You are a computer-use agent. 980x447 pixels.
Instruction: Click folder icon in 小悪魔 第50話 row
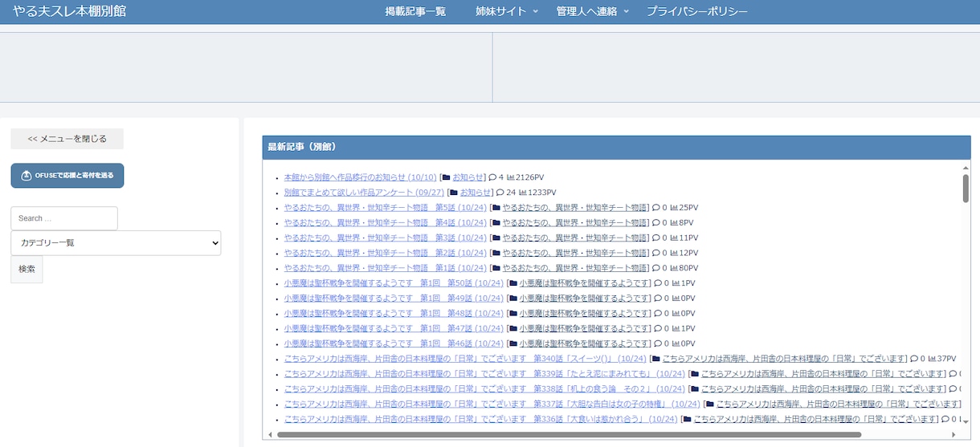pos(512,283)
